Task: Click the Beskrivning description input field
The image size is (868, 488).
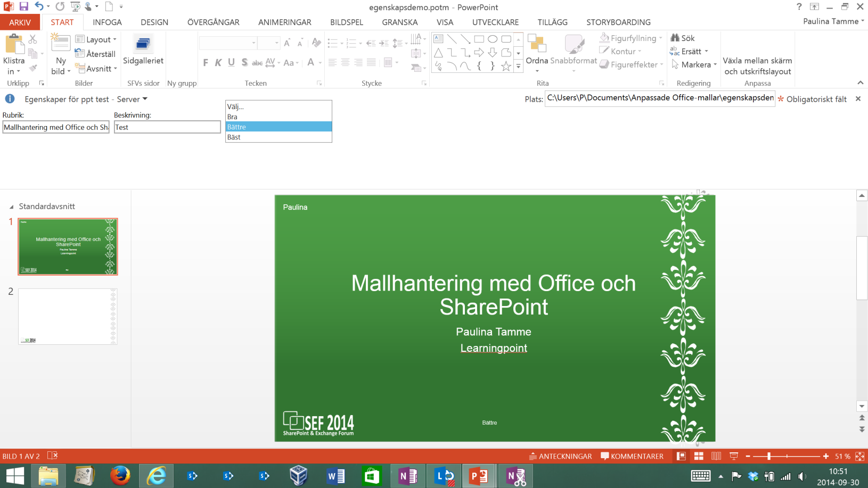Action: (x=167, y=127)
